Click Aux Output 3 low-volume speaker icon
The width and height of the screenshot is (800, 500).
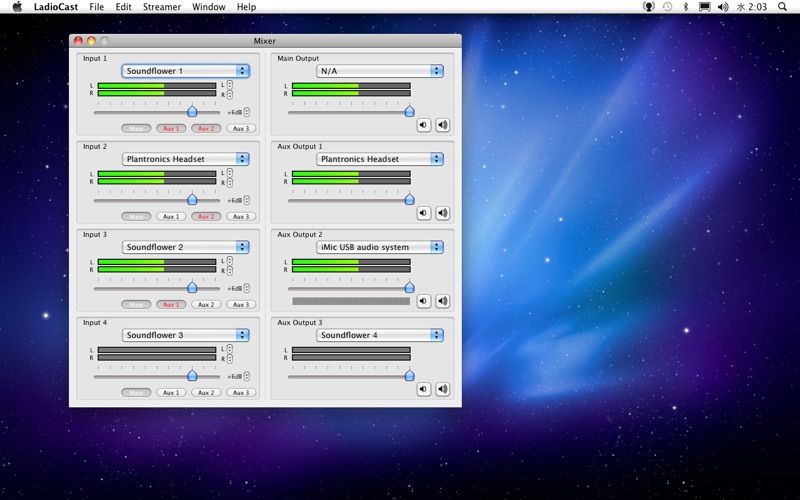pos(423,389)
